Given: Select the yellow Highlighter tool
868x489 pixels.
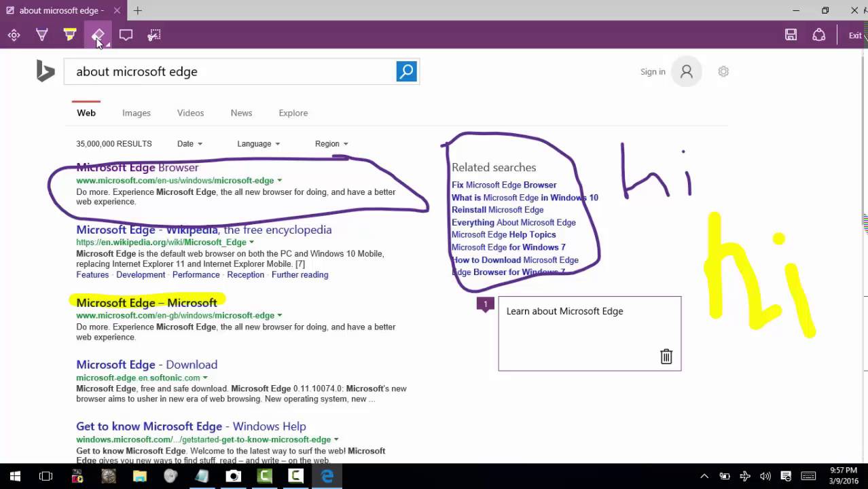Looking at the screenshot, I should coord(69,35).
